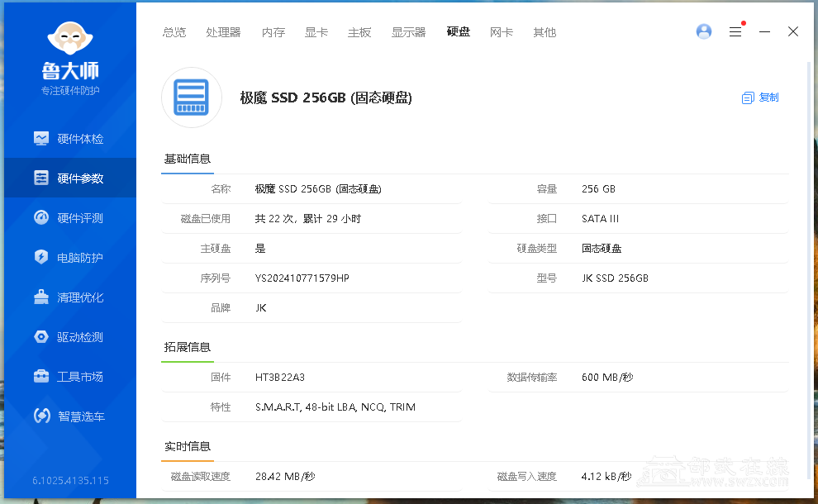Click serial number YS202410771579HP
818x504 pixels.
coord(302,278)
